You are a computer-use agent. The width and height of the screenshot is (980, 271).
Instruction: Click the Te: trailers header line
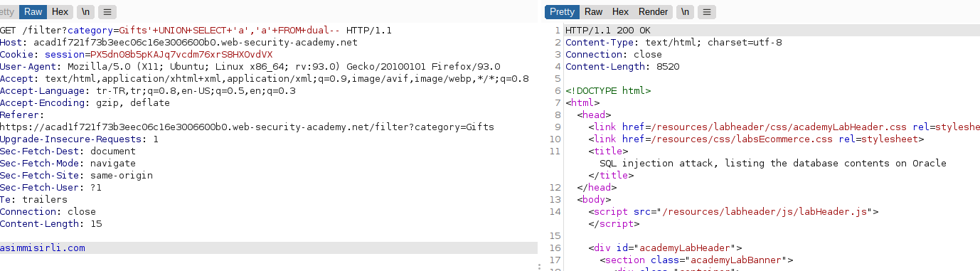pos(33,199)
